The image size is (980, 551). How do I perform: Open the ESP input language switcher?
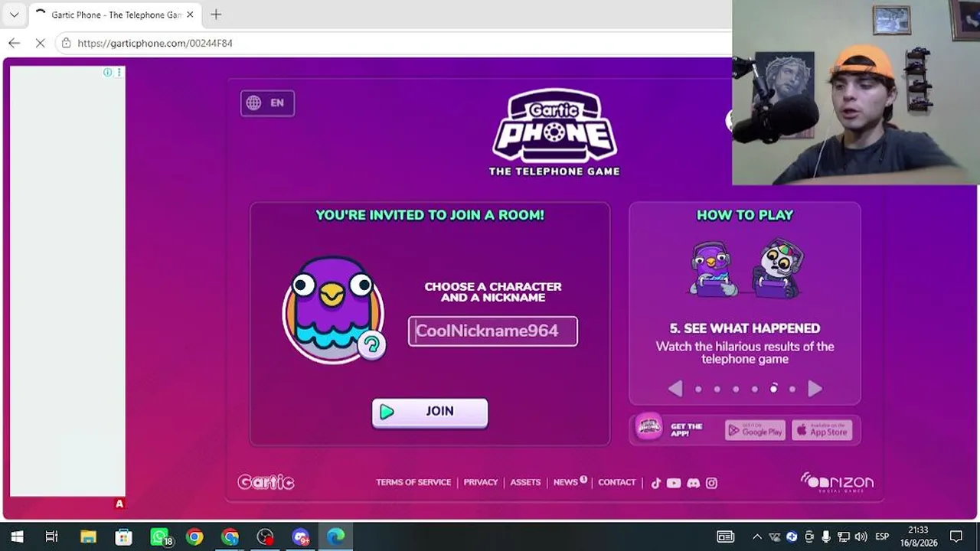coord(882,536)
